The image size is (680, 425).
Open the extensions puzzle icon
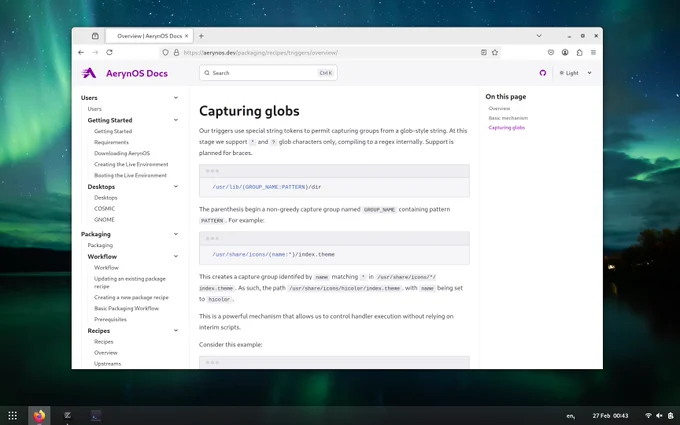pos(579,52)
